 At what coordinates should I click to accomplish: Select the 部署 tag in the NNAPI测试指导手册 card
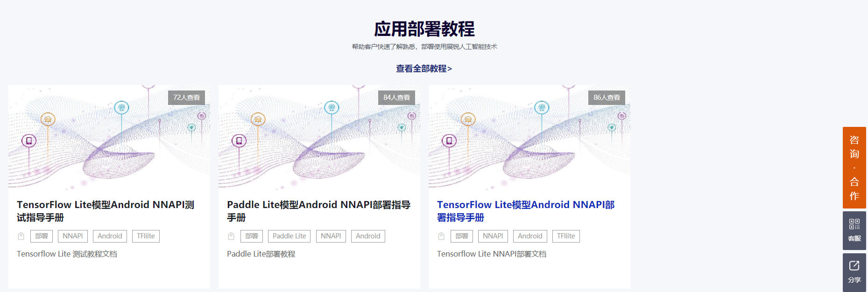coord(42,236)
